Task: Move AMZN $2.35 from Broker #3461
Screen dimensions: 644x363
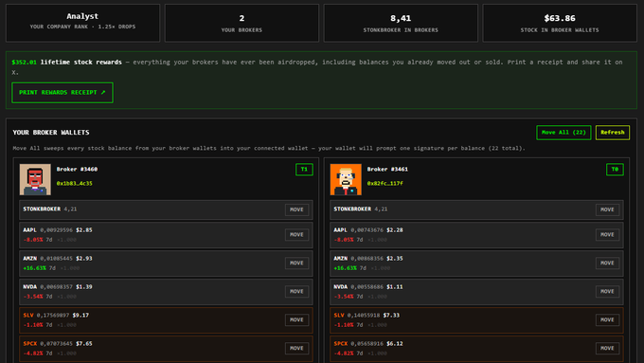Action: [607, 263]
